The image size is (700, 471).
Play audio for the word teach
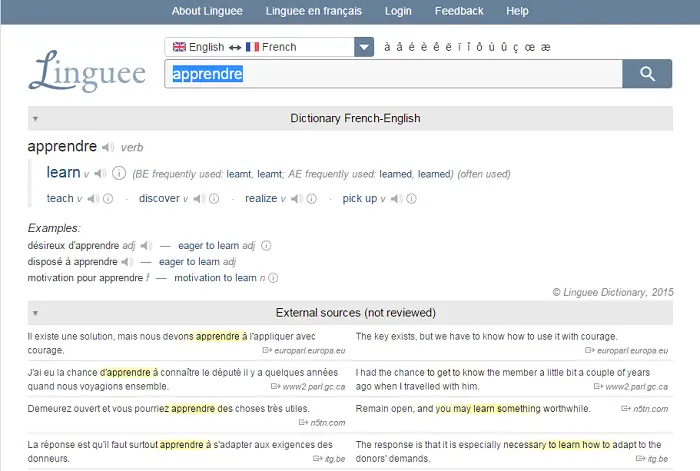(x=93, y=199)
